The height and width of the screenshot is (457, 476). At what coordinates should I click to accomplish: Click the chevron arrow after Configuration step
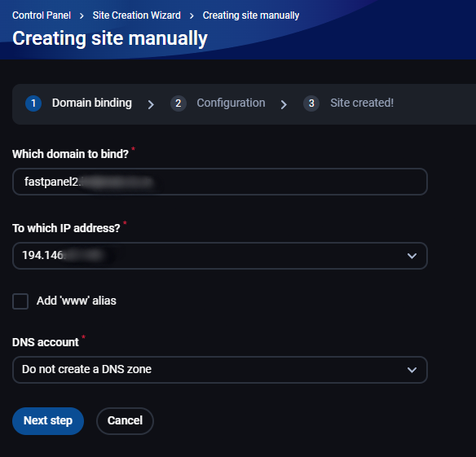(x=284, y=105)
